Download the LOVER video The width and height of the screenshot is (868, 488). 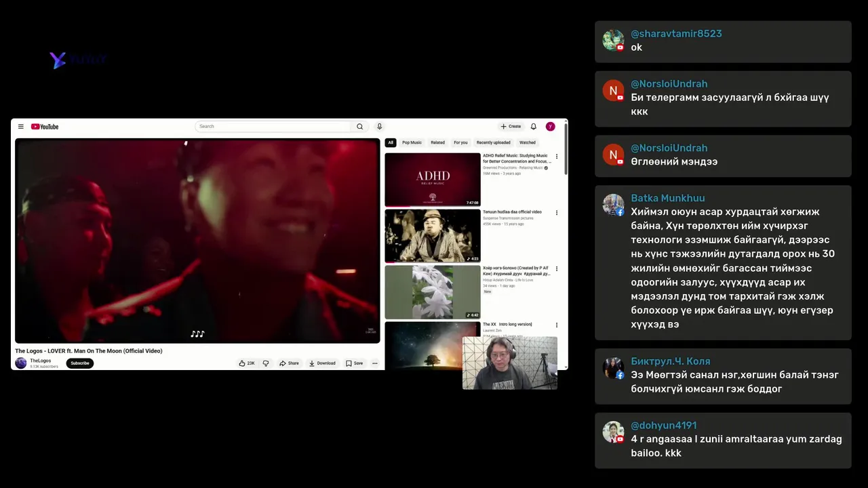click(x=322, y=363)
